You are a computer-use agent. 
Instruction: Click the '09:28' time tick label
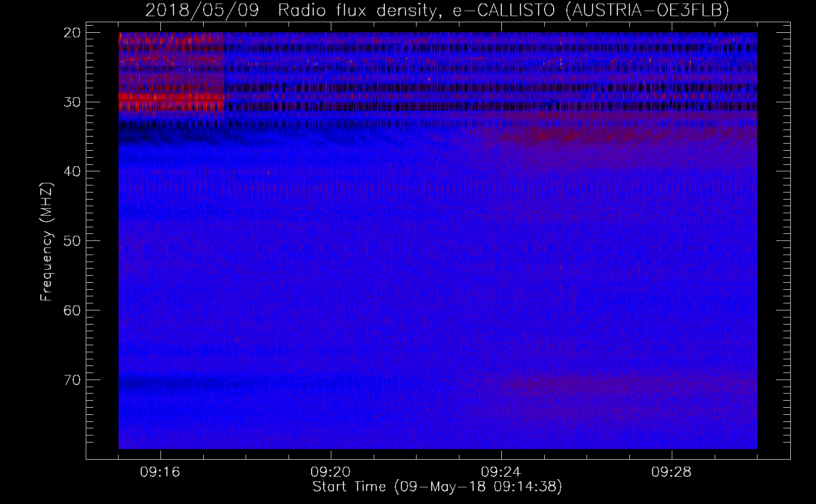click(672, 472)
